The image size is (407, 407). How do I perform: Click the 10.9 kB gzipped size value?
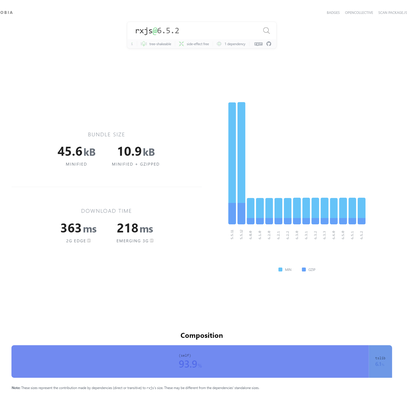pos(136,152)
